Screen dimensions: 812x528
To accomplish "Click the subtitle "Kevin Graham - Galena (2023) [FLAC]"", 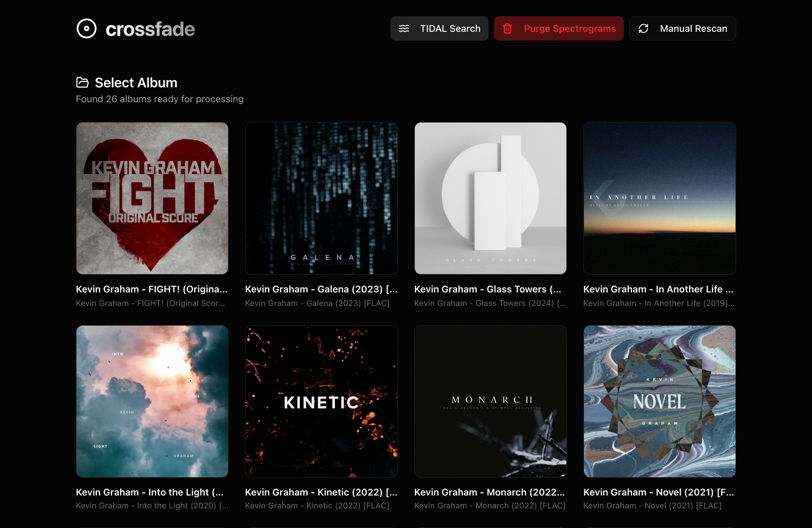I will [x=317, y=303].
